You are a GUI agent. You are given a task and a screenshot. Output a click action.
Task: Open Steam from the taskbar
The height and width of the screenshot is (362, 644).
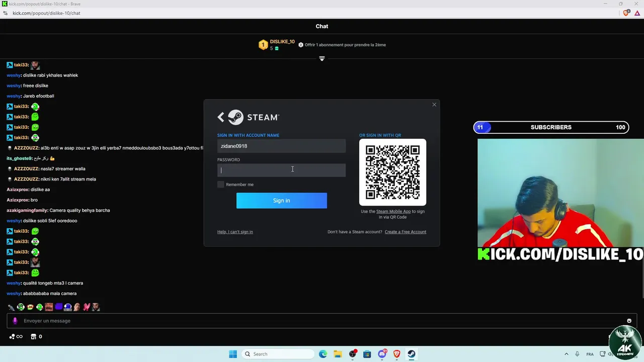[412, 354]
